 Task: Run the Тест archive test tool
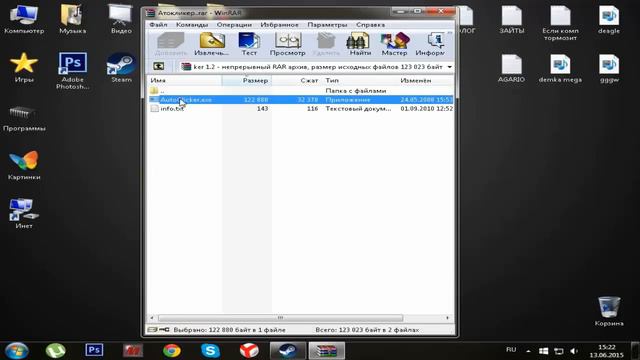pos(249,44)
